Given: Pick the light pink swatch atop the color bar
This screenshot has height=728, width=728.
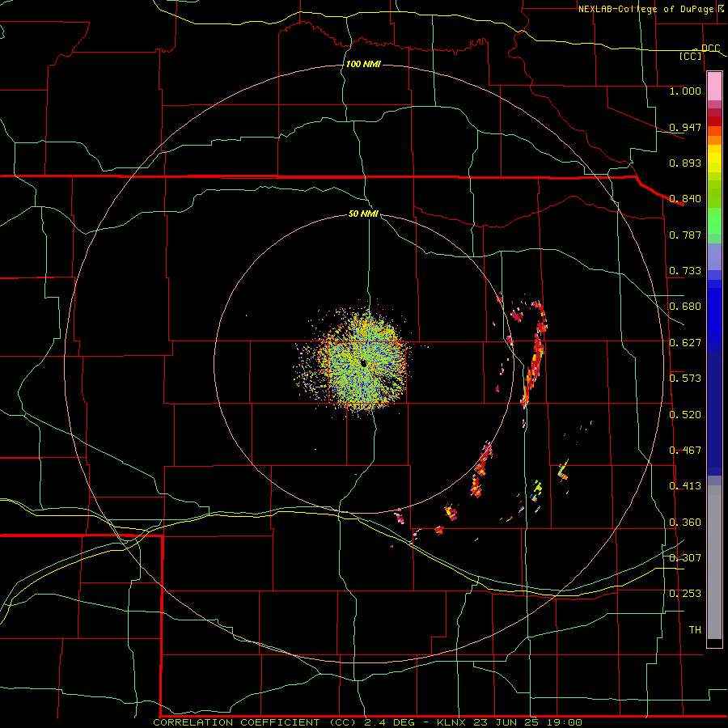Looking at the screenshot, I should pos(714,86).
